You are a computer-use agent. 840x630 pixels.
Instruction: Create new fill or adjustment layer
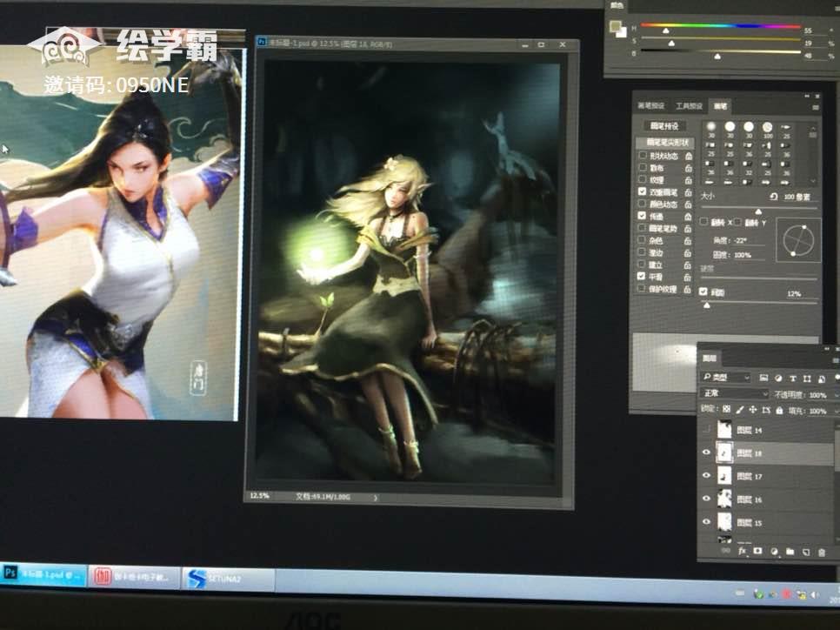point(774,551)
